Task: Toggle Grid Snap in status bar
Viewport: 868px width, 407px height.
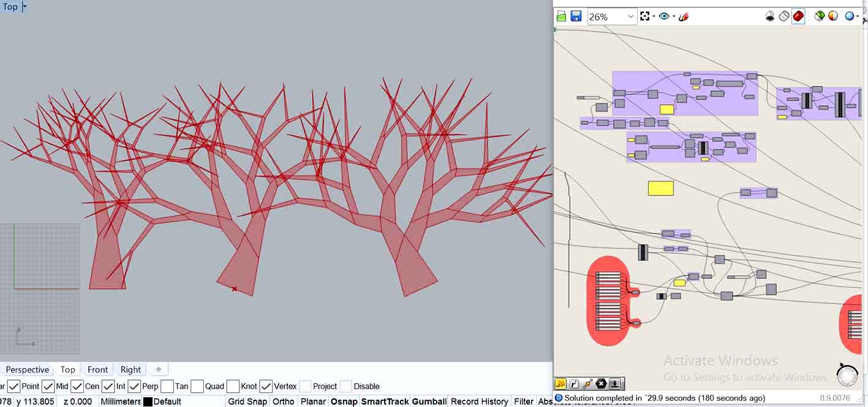Action: pos(247,401)
